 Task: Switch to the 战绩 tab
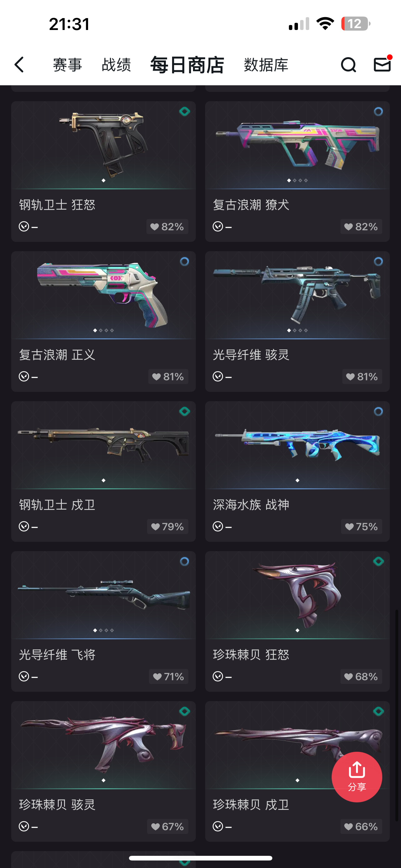click(x=116, y=65)
